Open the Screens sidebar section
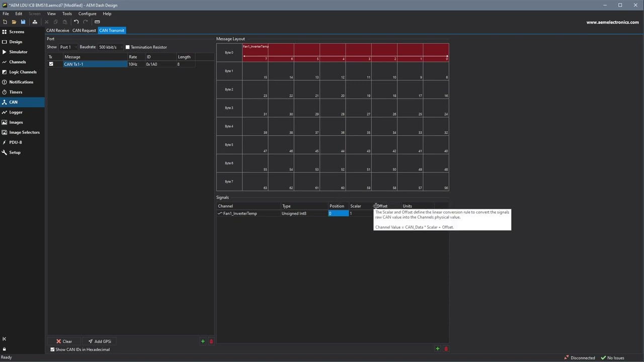 pos(22,32)
